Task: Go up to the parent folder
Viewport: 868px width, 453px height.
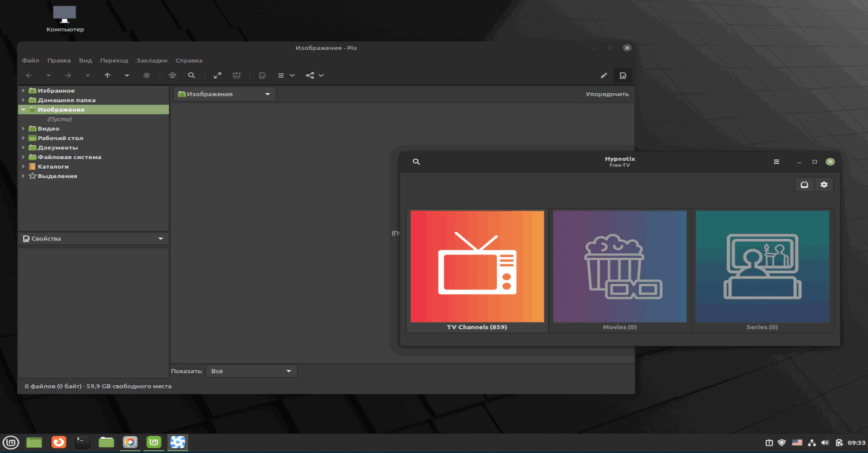Action: (x=108, y=75)
